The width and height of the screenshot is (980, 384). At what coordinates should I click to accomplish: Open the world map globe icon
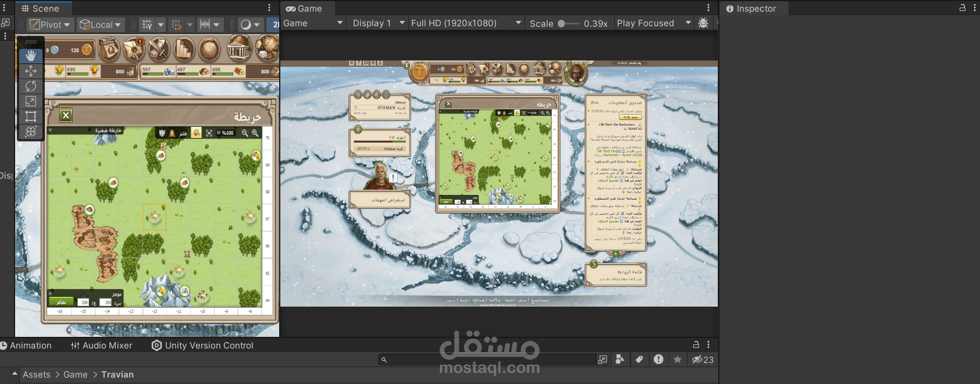pyautogui.click(x=209, y=50)
